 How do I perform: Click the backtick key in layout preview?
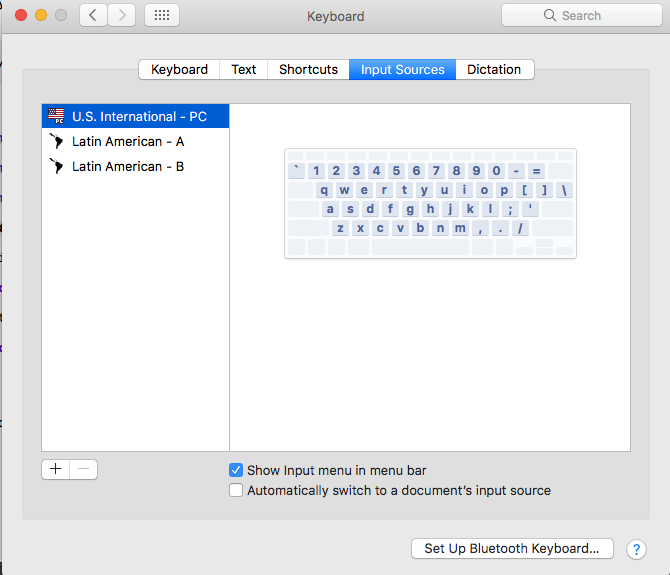pos(296,171)
